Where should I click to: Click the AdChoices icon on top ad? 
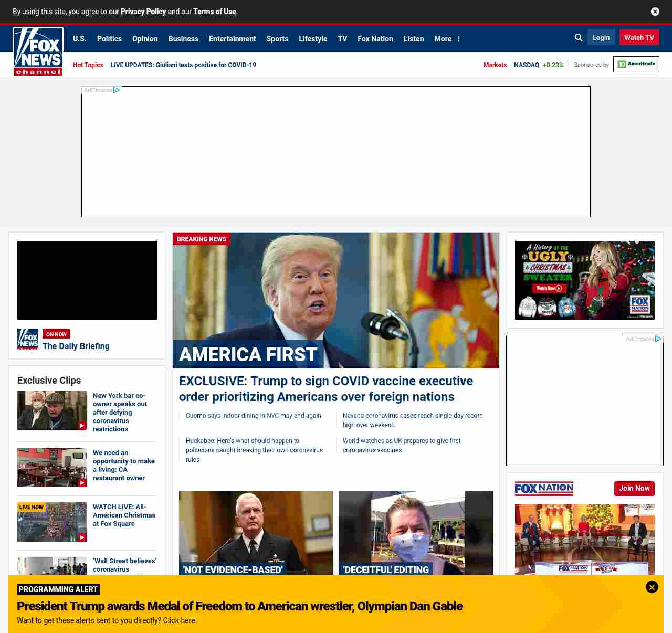[x=117, y=90]
